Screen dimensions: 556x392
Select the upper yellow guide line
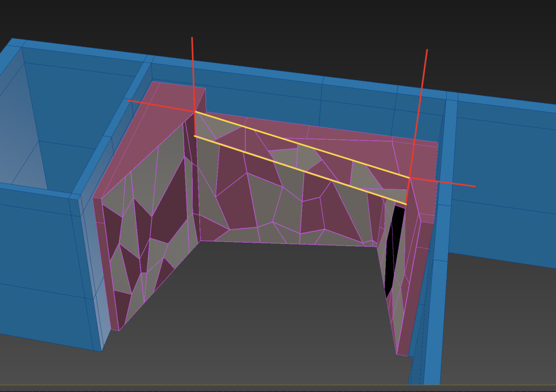pos(303,145)
